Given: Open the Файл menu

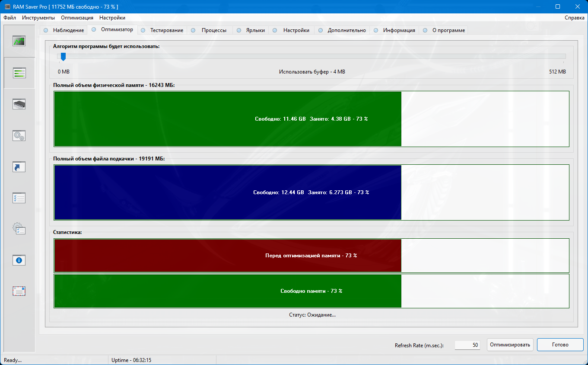Looking at the screenshot, I should 10,18.
